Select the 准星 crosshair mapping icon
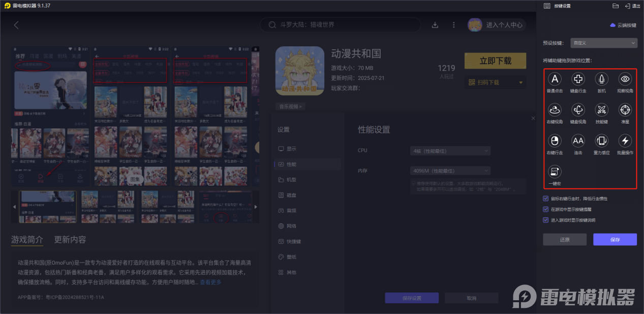The width and height of the screenshot is (644, 314). pyautogui.click(x=624, y=109)
